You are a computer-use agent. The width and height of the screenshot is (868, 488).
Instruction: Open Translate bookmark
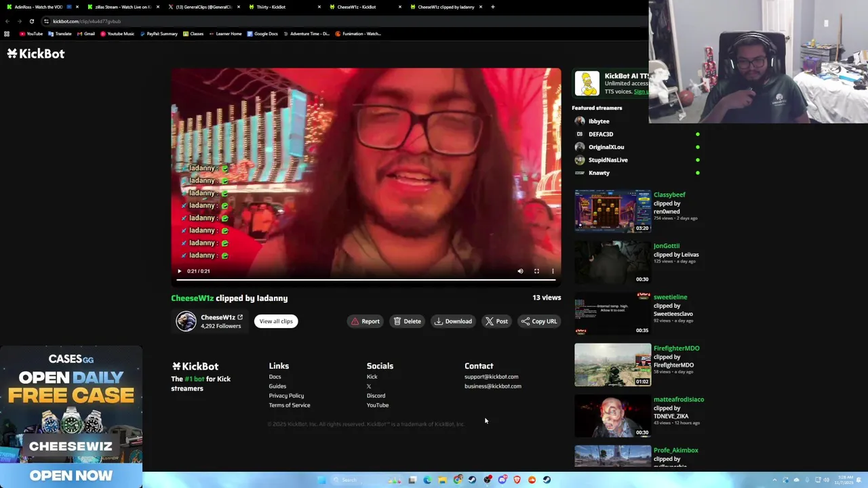pos(60,34)
